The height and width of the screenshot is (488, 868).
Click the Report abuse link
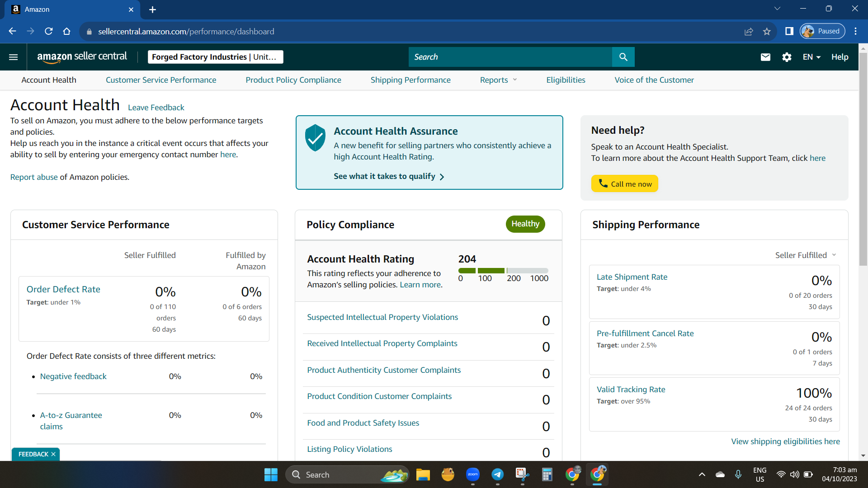(34, 177)
